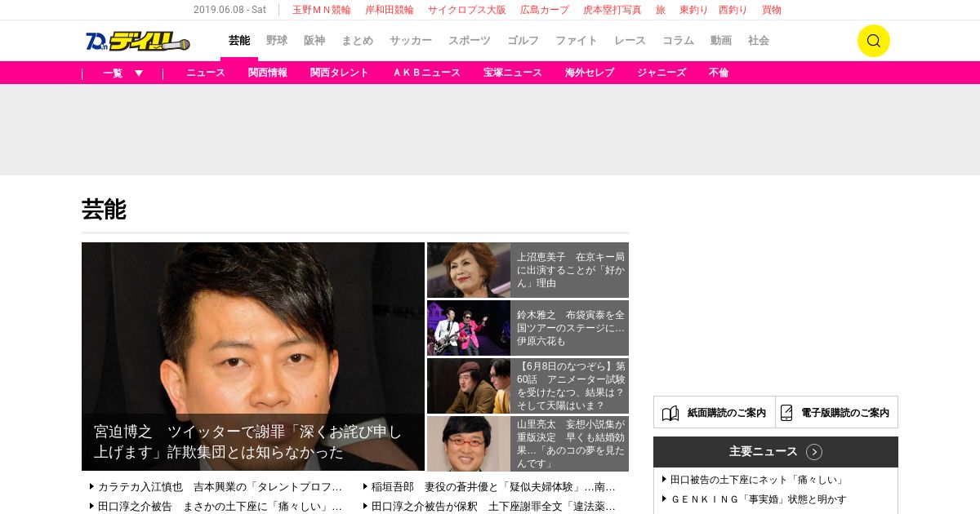Click the 山里亮太 妄想小説集 headline

tap(570, 444)
